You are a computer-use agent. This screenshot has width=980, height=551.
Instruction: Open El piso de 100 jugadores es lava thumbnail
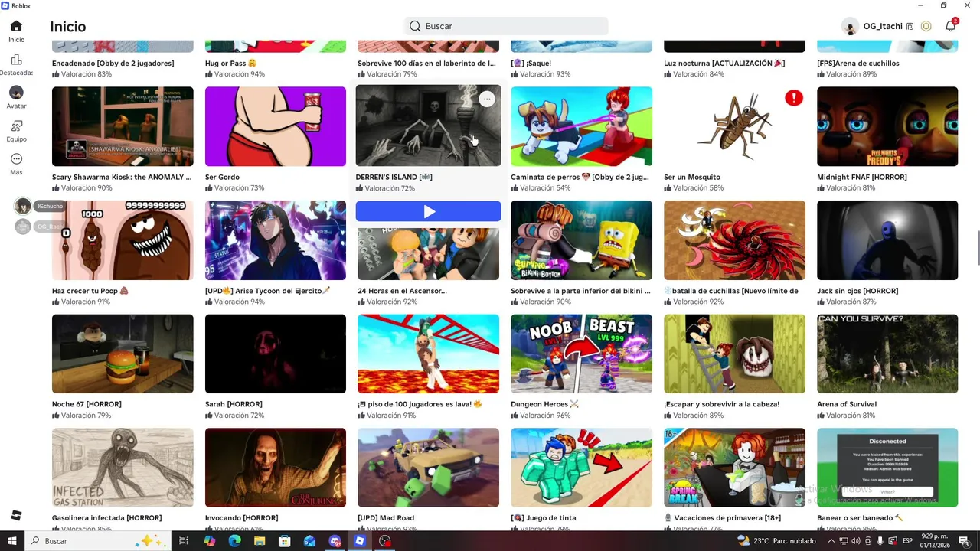[429, 354]
